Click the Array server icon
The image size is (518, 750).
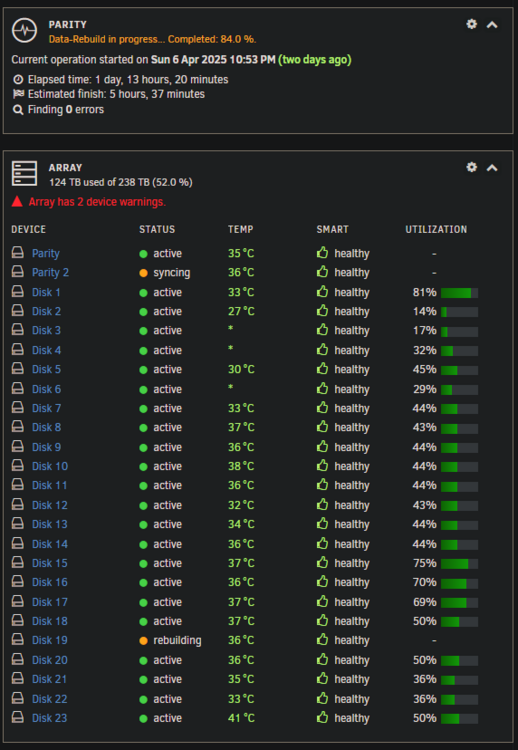(x=24, y=173)
